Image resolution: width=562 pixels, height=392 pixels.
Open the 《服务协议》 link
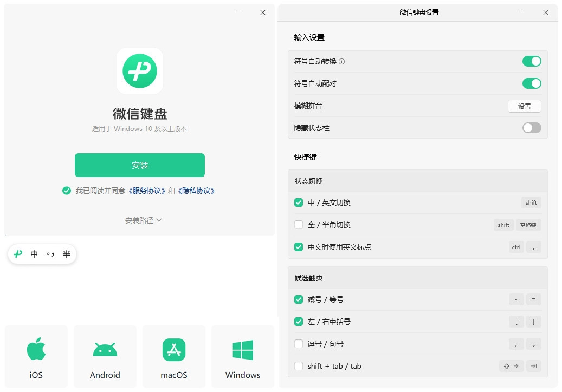[146, 191]
